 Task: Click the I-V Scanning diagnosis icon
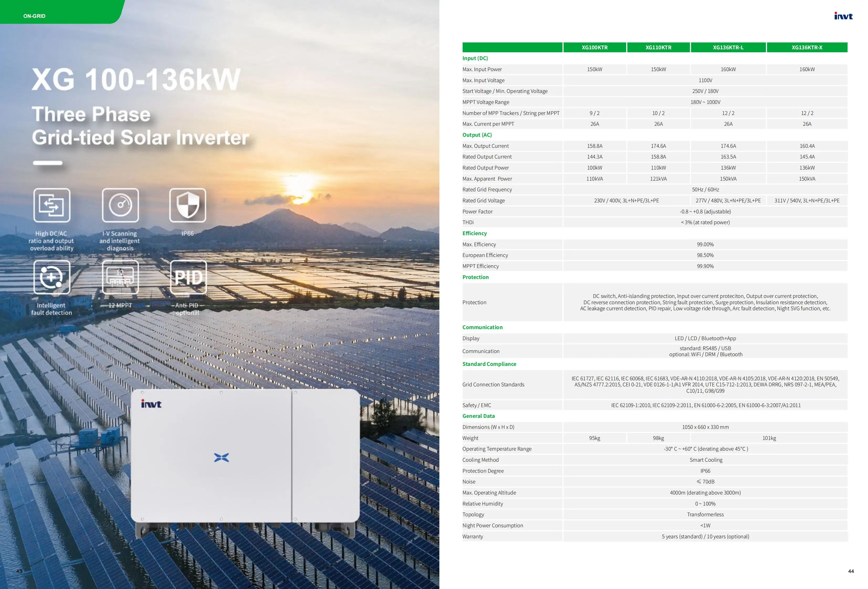tap(120, 206)
